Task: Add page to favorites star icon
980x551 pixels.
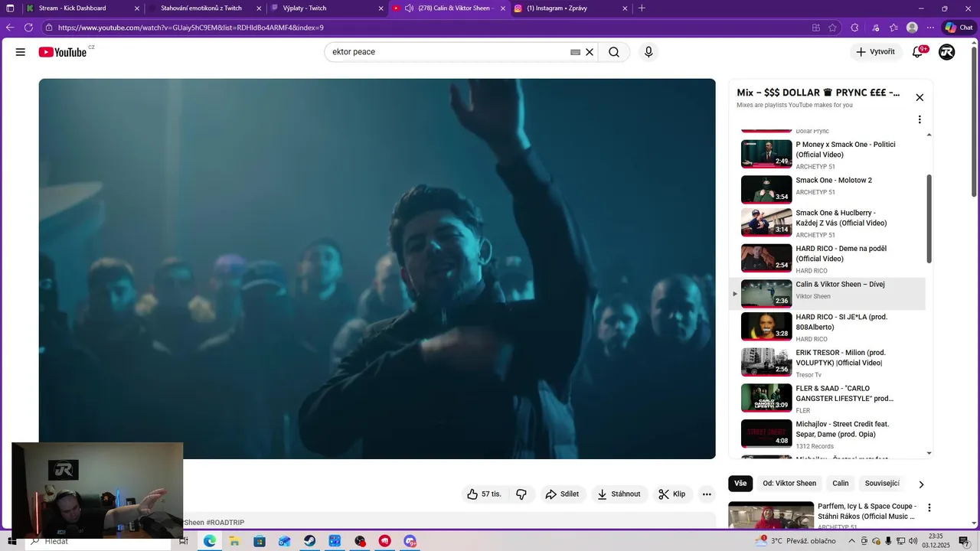Action: click(x=833, y=28)
